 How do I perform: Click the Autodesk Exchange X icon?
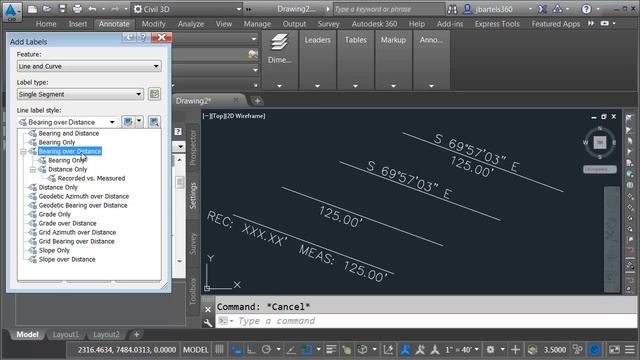click(542, 9)
